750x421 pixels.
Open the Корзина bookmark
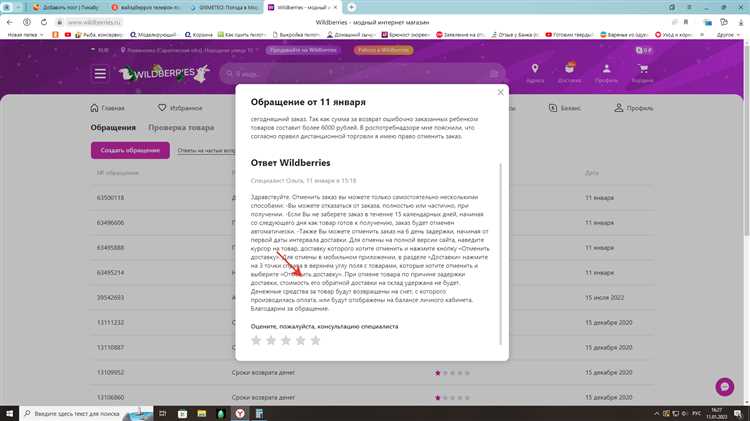[x=199, y=34]
